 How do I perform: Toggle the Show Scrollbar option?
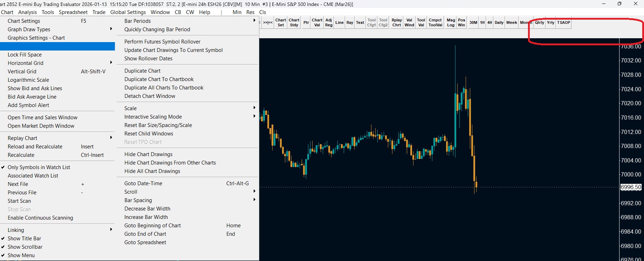pyautogui.click(x=57, y=247)
